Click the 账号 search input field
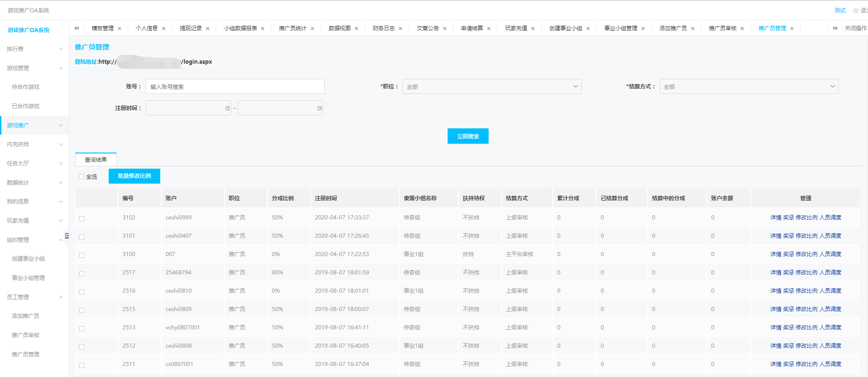The height and width of the screenshot is (377, 868). [x=235, y=87]
